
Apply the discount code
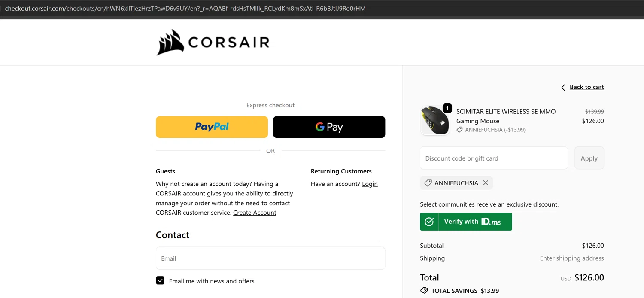589,158
